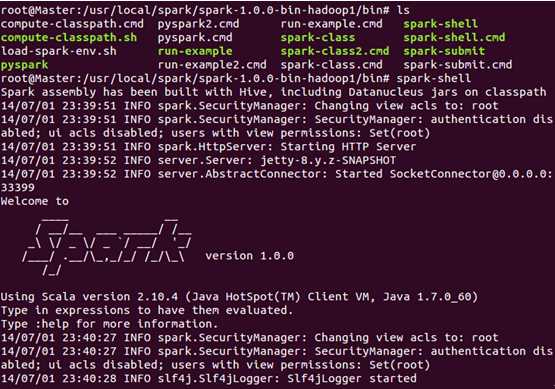Click the green spark-class entry
The image size is (555, 389).
tap(318, 38)
